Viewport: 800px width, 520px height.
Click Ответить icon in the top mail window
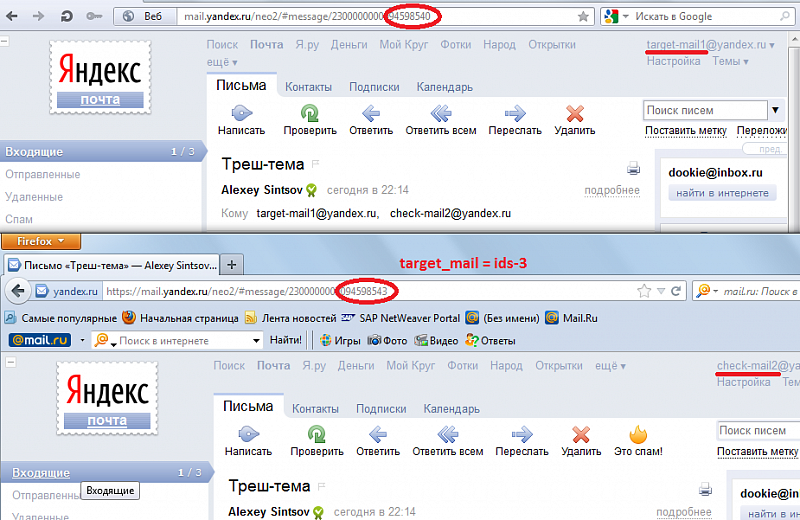(x=371, y=113)
